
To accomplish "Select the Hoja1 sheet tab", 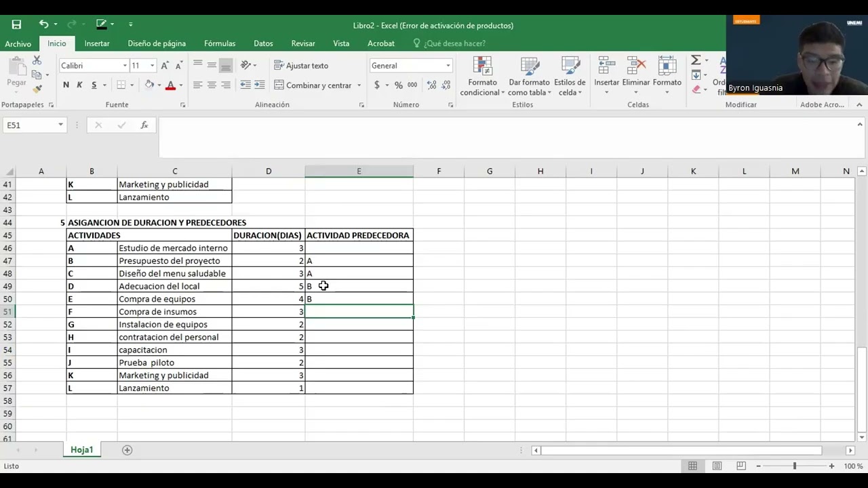I will [x=82, y=450].
